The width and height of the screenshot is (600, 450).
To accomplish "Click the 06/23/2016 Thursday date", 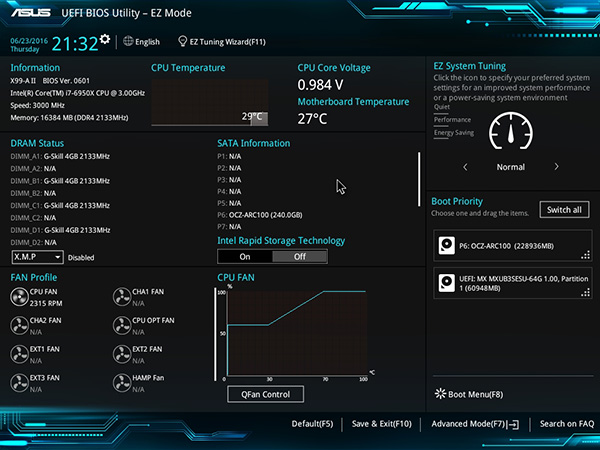I will (x=29, y=45).
